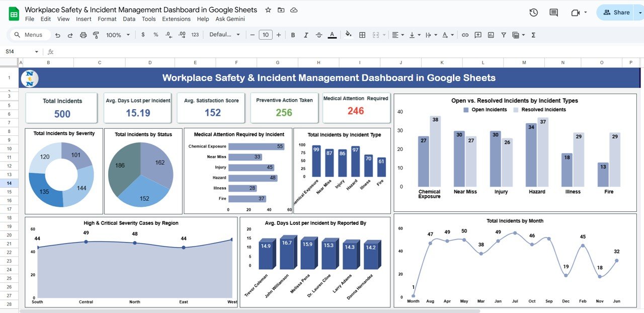Create a filter using the toolbar icon
Viewport: 644px width, 313px height.
coord(503,35)
